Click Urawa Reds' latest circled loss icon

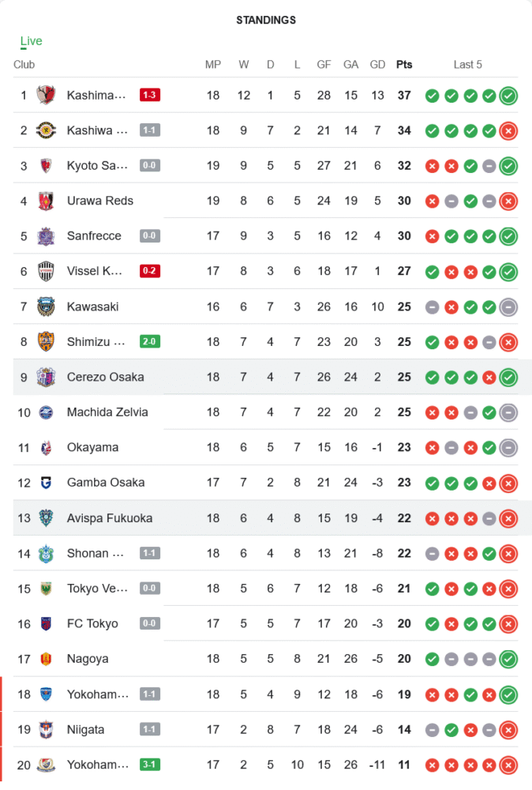click(x=509, y=201)
